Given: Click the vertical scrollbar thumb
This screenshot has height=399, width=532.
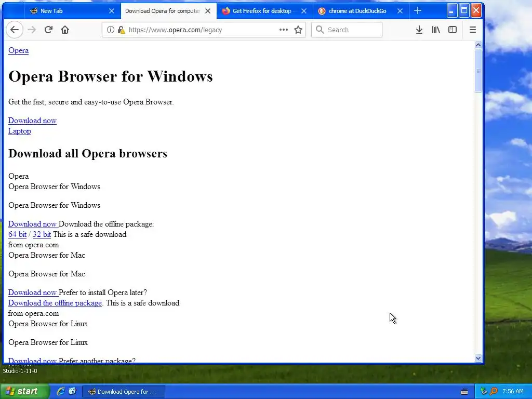Looking at the screenshot, I should (x=478, y=71).
